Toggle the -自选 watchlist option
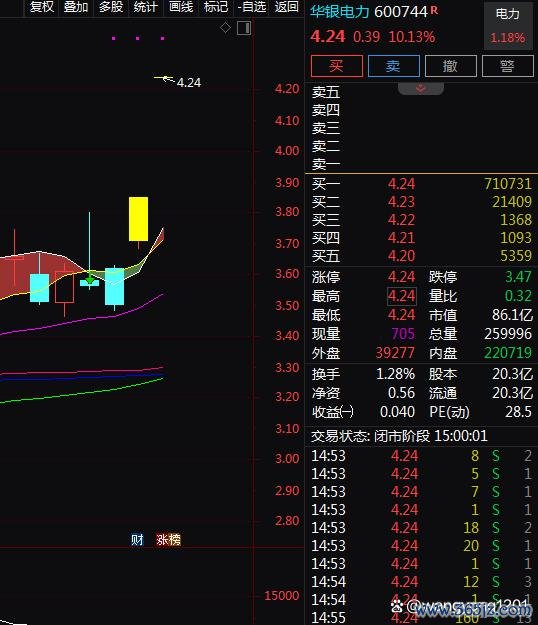 coord(251,7)
